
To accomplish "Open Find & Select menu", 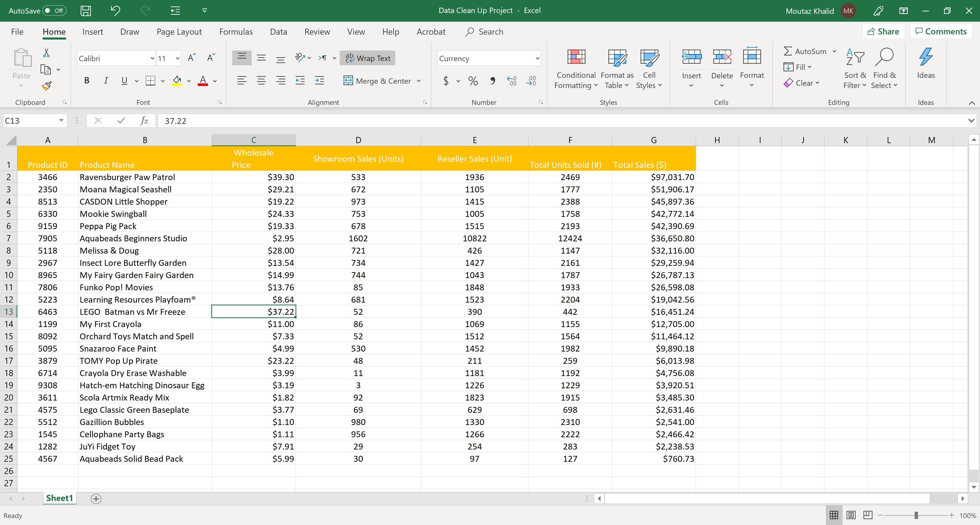I will [884, 68].
